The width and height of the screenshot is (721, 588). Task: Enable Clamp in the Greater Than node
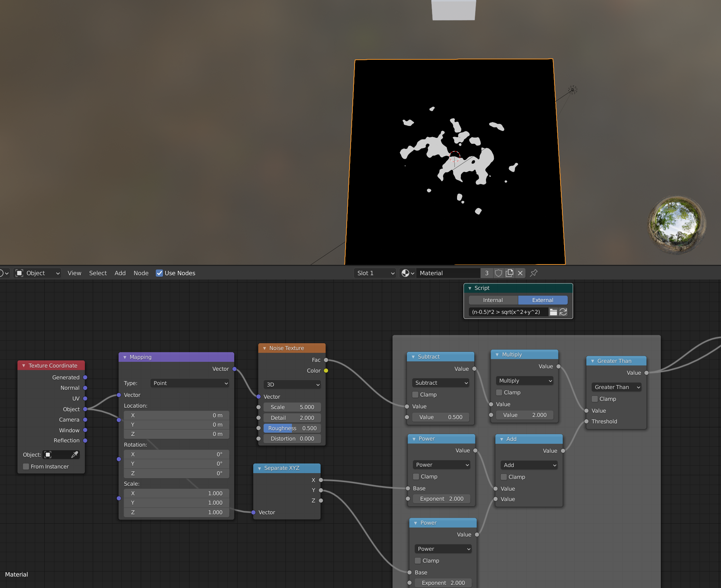(595, 399)
